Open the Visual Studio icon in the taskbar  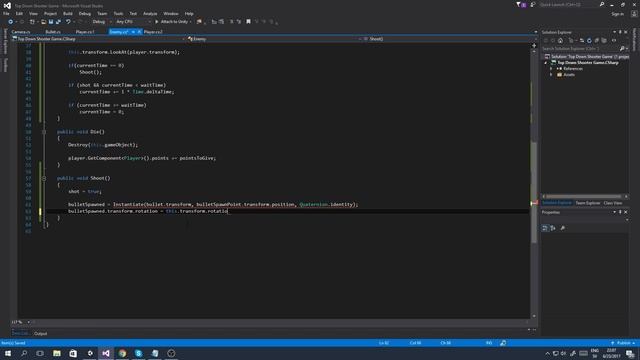coord(106,353)
